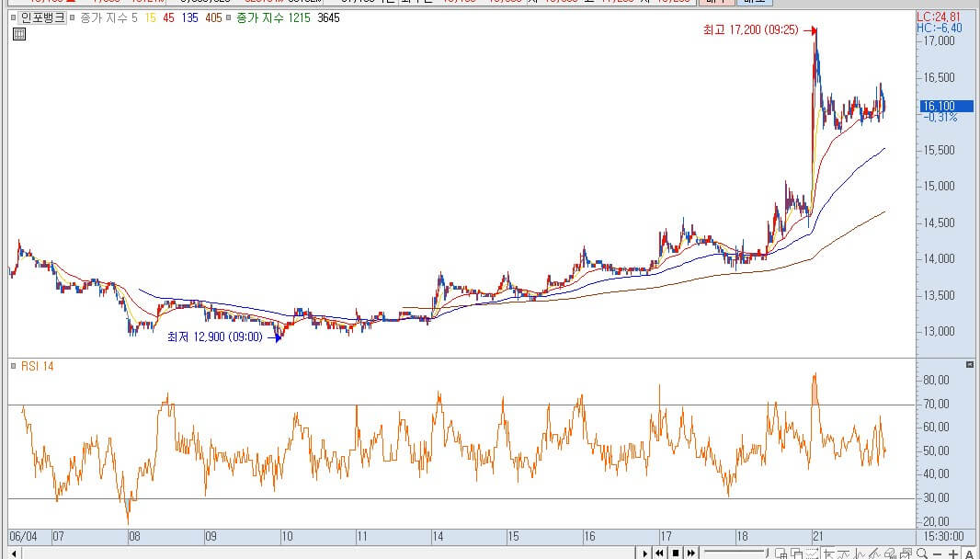
Task: Click the grid table icon below 인포뱅크
Action: click(19, 34)
